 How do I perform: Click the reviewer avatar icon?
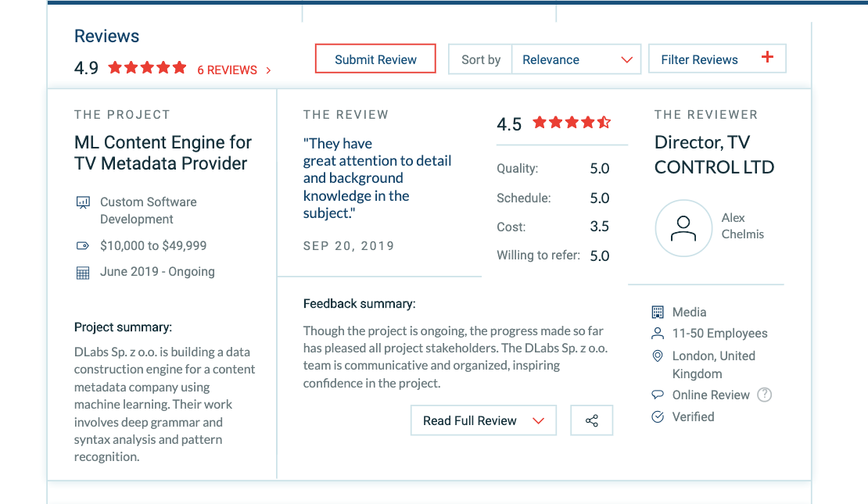(x=683, y=228)
